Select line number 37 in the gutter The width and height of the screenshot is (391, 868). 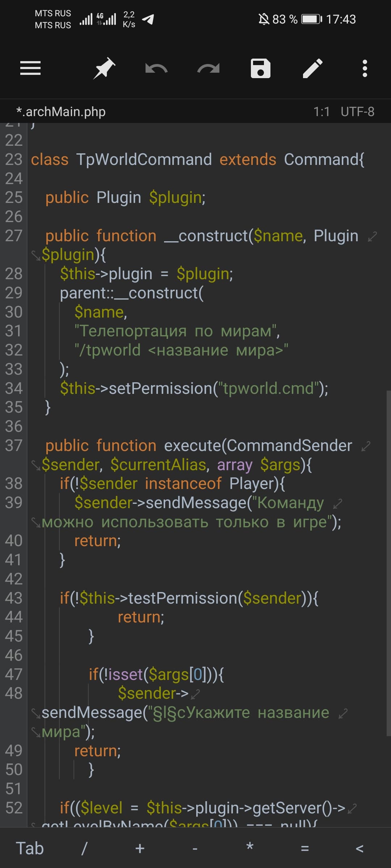[x=14, y=445]
